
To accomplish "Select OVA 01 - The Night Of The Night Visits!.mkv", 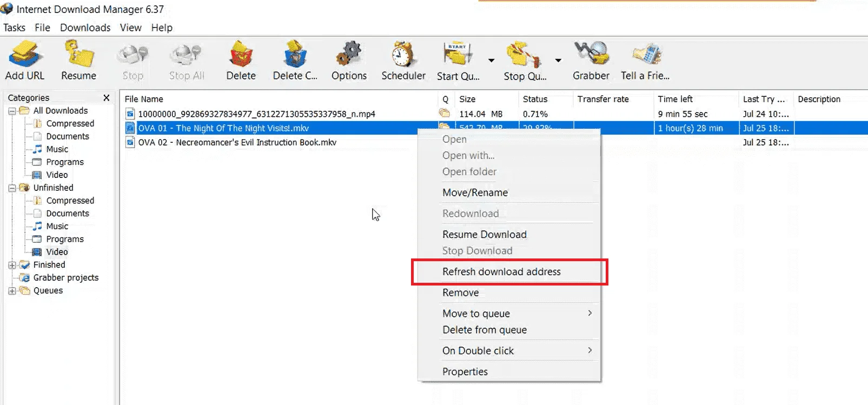I will tap(223, 128).
